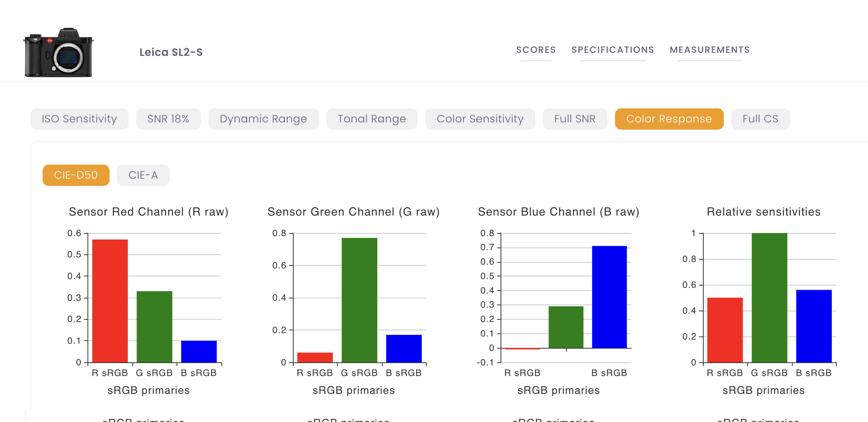
Task: Click the red bar in Sensor Red Channel chart
Action: coord(110,301)
